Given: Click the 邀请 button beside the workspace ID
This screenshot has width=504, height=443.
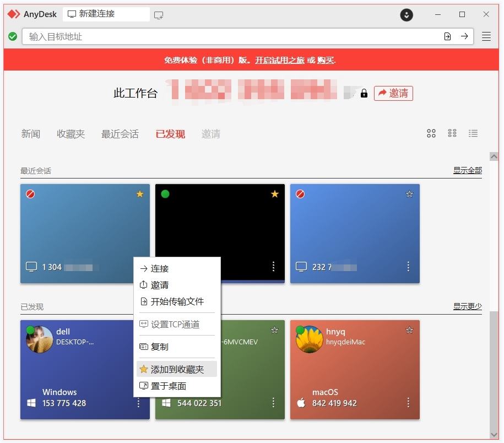Looking at the screenshot, I should coord(393,93).
